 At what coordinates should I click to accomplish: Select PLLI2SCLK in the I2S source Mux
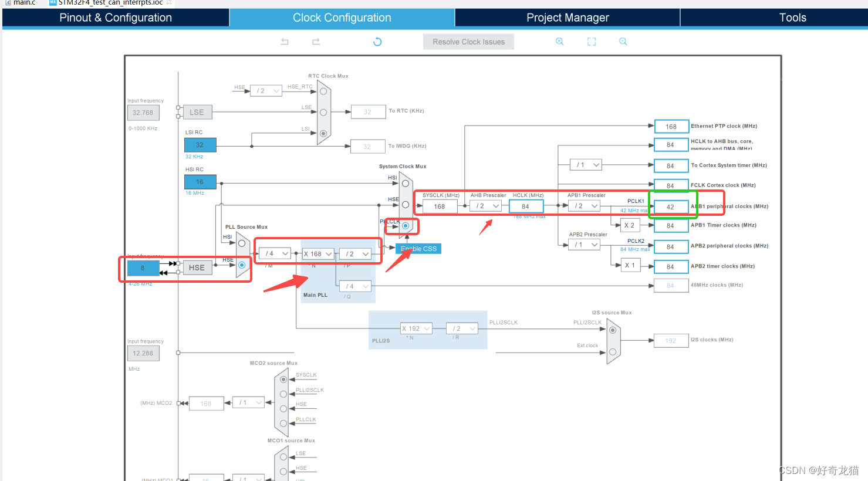pos(613,330)
